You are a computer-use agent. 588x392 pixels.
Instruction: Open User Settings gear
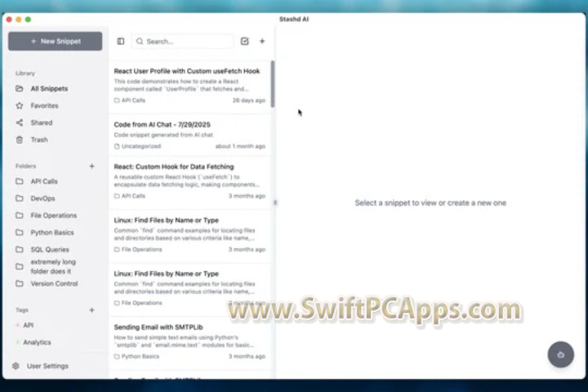click(x=47, y=366)
